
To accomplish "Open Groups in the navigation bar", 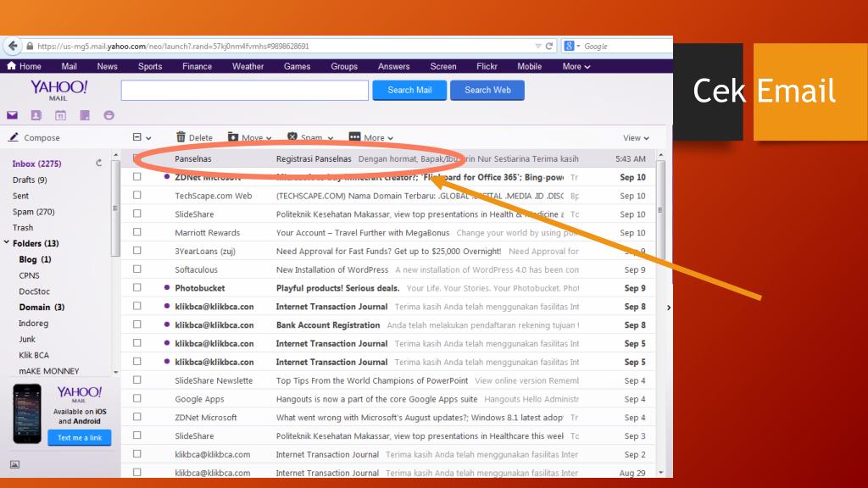I will tap(344, 66).
